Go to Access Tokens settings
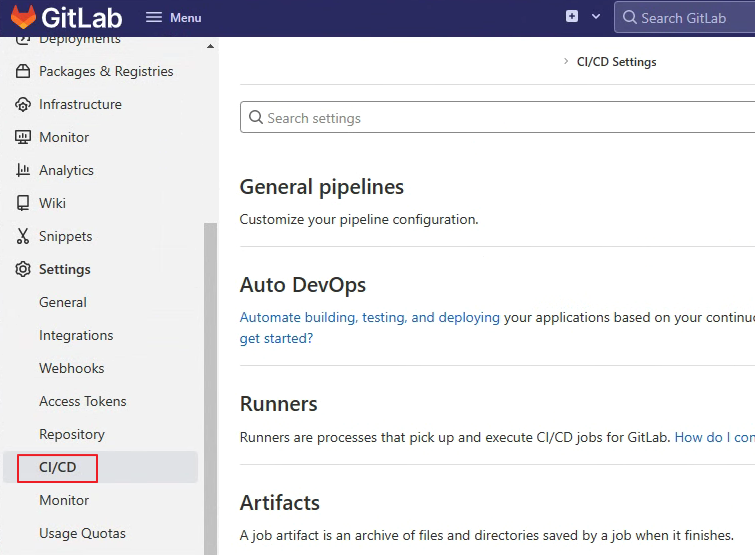Viewport: 755px width, 555px height. click(83, 401)
